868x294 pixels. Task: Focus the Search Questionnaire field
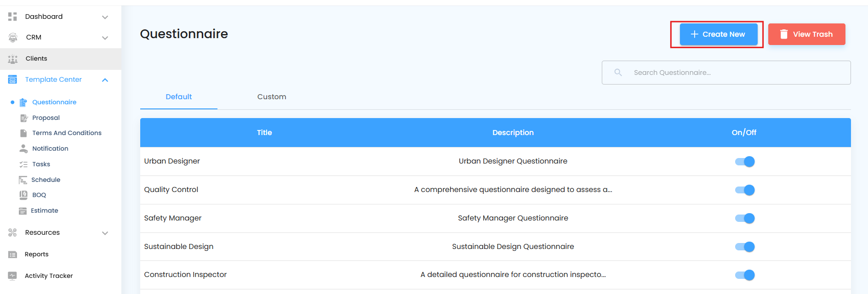(x=726, y=73)
